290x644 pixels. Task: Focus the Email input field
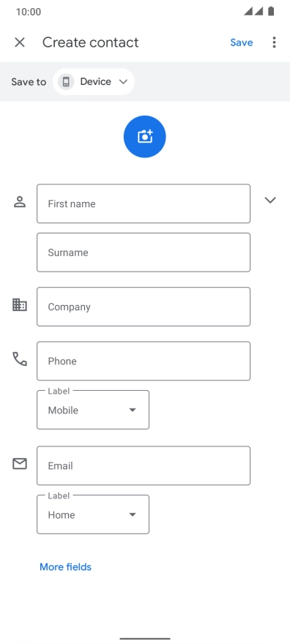144,465
